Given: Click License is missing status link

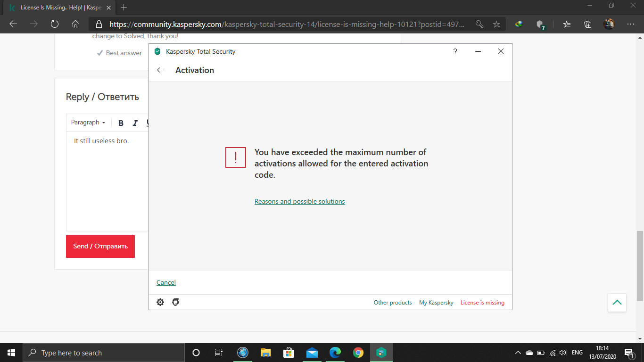Looking at the screenshot, I should tap(482, 303).
